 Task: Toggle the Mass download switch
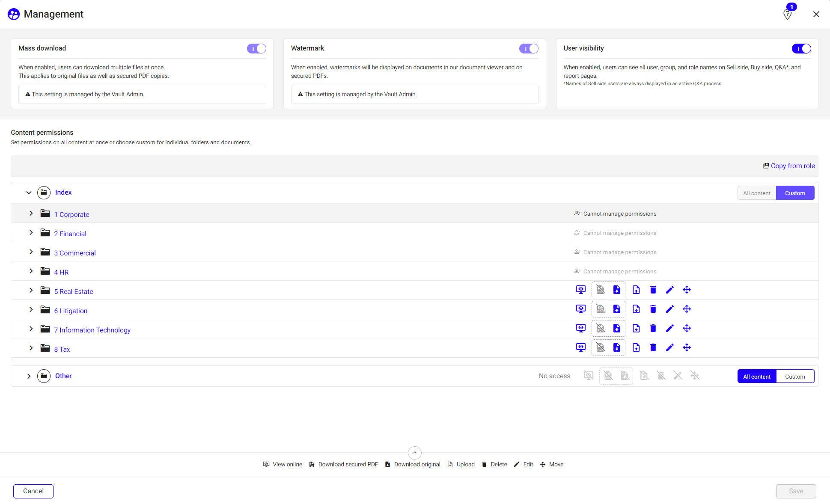point(256,48)
